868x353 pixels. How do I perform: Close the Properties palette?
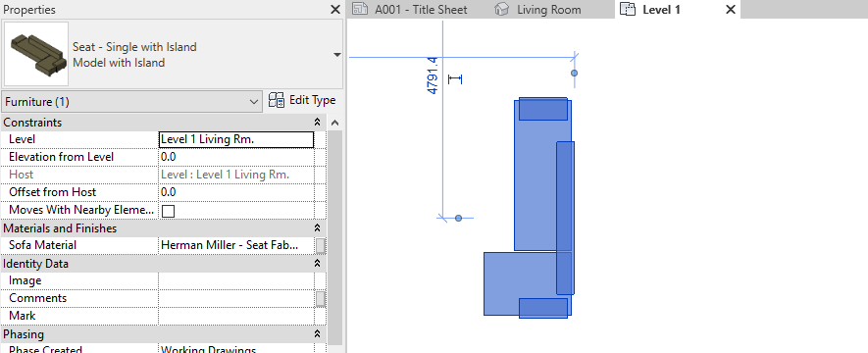point(335,10)
